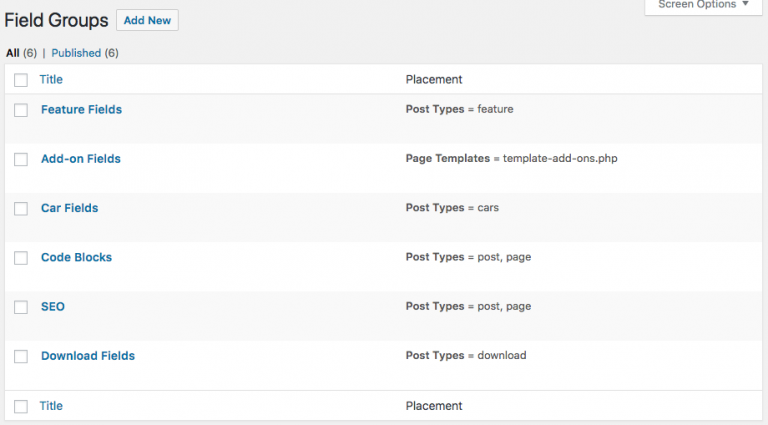Select the All filter link

pyautogui.click(x=12, y=53)
